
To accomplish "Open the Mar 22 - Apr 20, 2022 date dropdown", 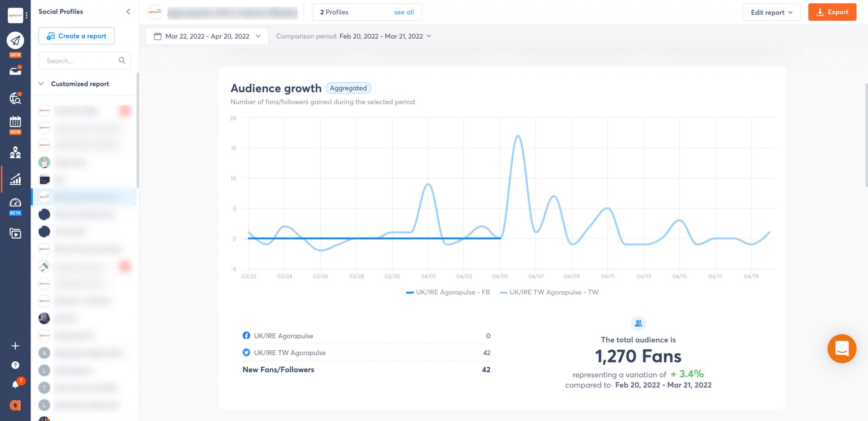I will point(207,36).
